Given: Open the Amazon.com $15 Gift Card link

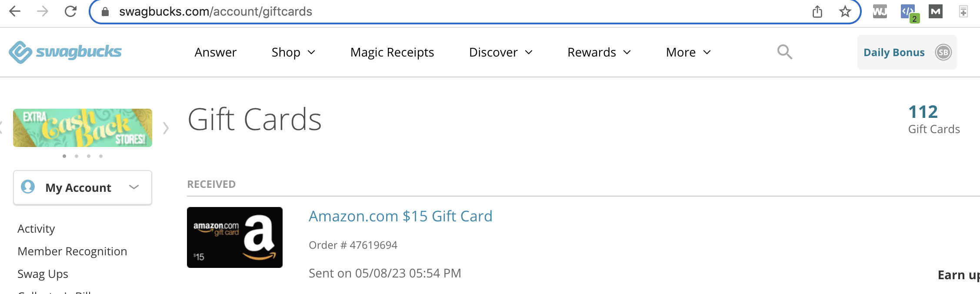Looking at the screenshot, I should 400,216.
